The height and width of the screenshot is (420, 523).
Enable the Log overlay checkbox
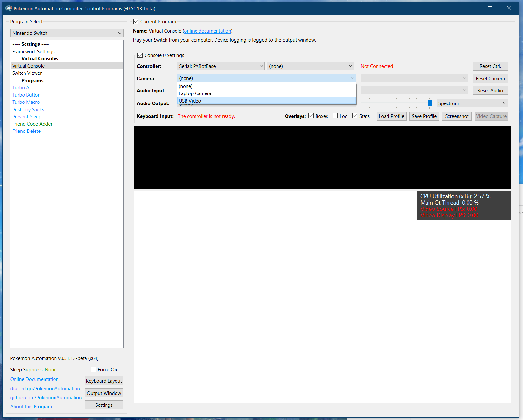[x=335, y=116]
